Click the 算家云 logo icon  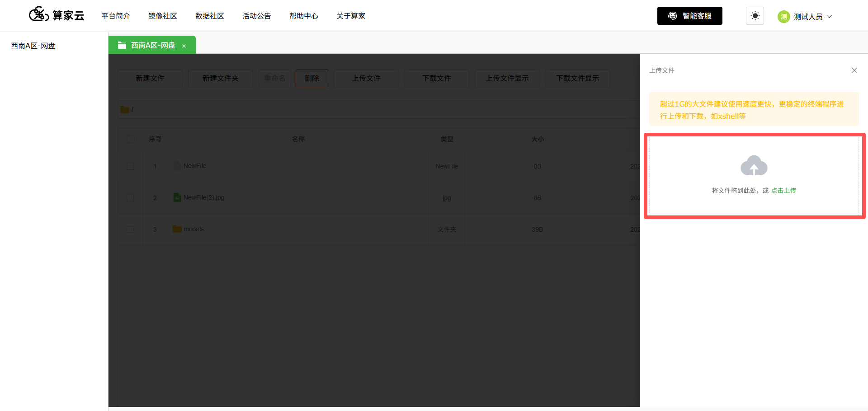tap(39, 14)
